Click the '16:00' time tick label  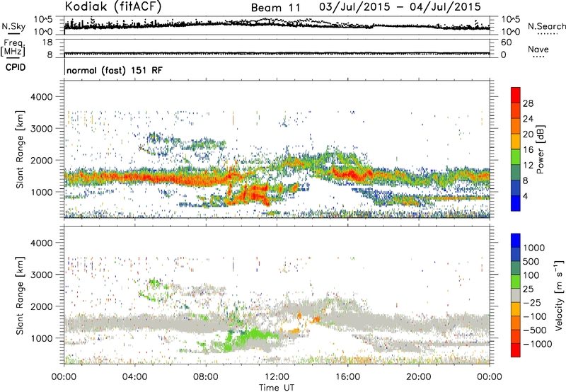pos(347,377)
